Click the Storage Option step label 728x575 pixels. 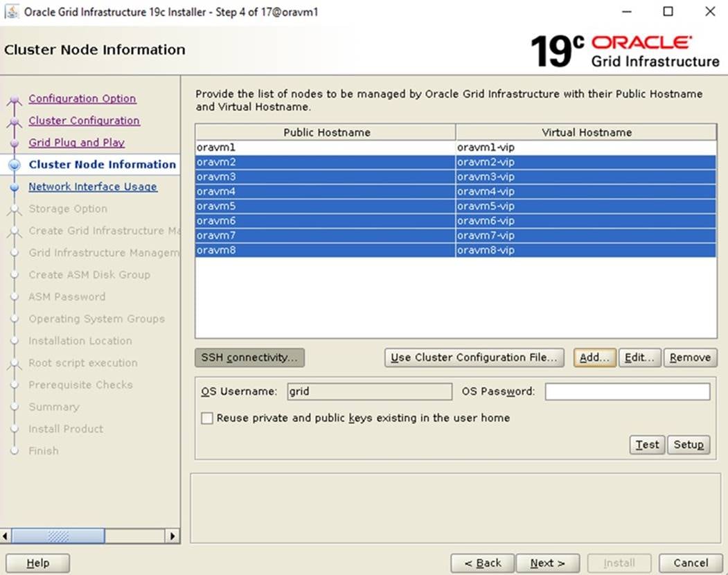pyautogui.click(x=68, y=209)
